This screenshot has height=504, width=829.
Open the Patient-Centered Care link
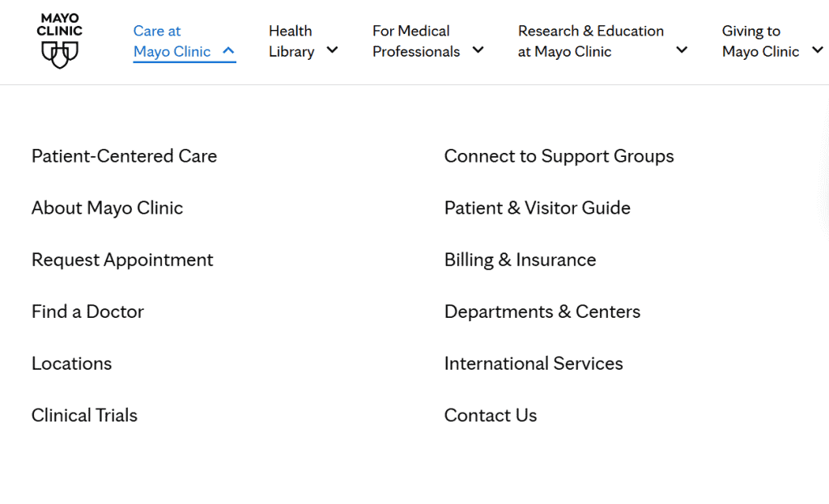124,156
